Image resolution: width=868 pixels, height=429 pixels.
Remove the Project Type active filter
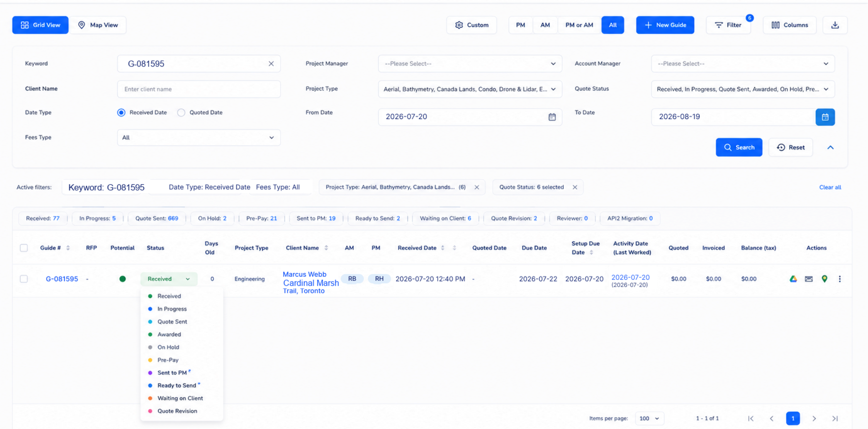[477, 187]
